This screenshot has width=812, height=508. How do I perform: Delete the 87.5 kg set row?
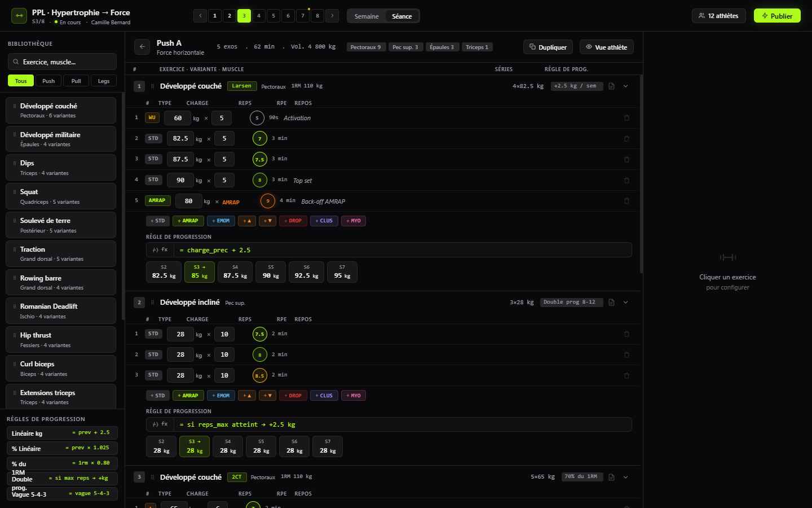point(626,159)
